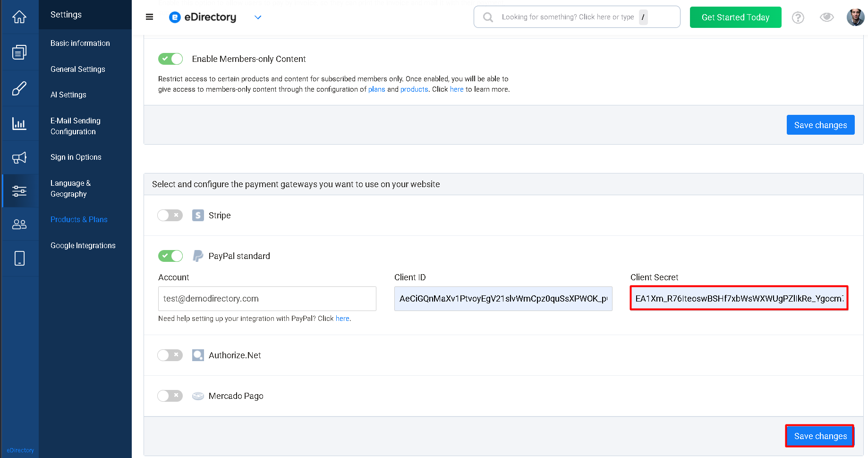The width and height of the screenshot is (868, 458).
Task: Click the 'PayPal standard' label
Action: [239, 256]
